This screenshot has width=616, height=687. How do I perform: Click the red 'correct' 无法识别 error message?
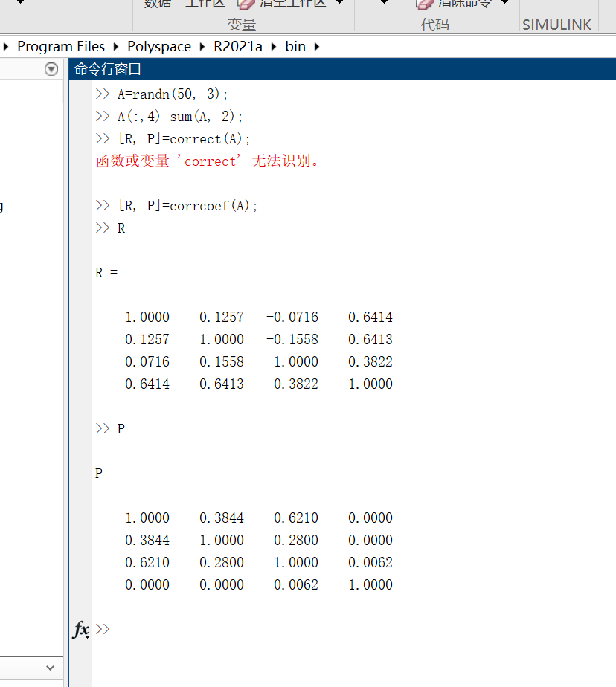(208, 161)
